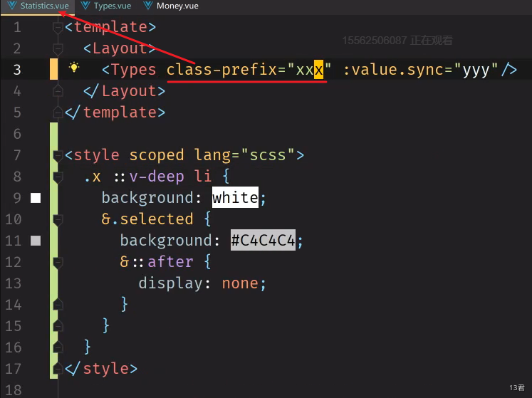Open the Types.vue editor tab

(x=106, y=6)
